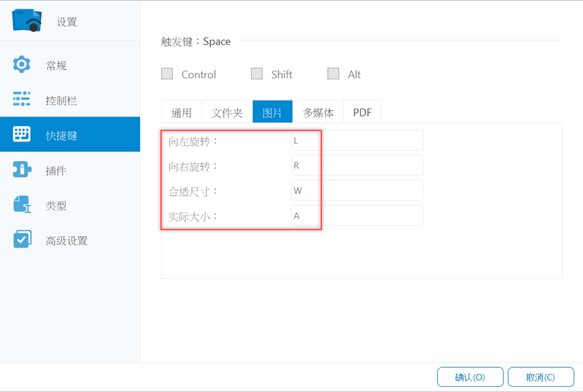This screenshot has height=392, width=583.
Task: Open the 文件夹 shortcuts tab
Action: point(227,112)
